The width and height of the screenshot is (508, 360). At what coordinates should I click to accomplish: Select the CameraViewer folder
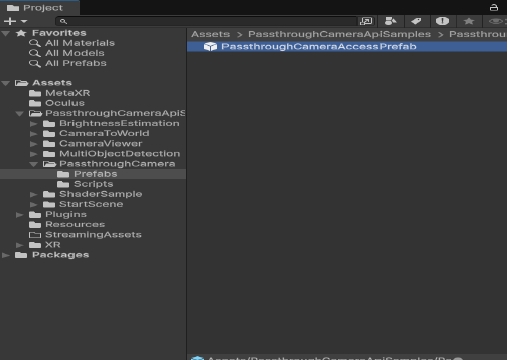(x=100, y=144)
